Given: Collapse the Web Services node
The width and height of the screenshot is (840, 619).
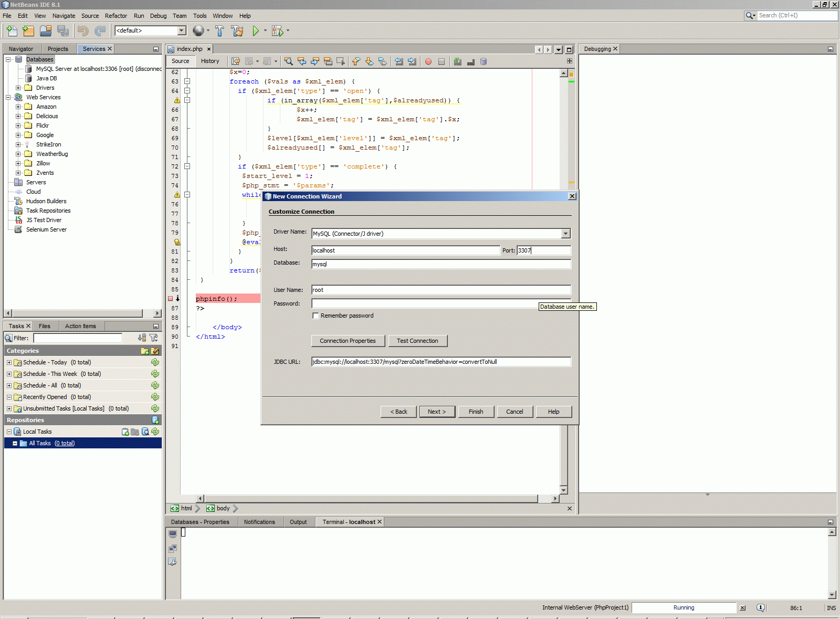Looking at the screenshot, I should [8, 97].
